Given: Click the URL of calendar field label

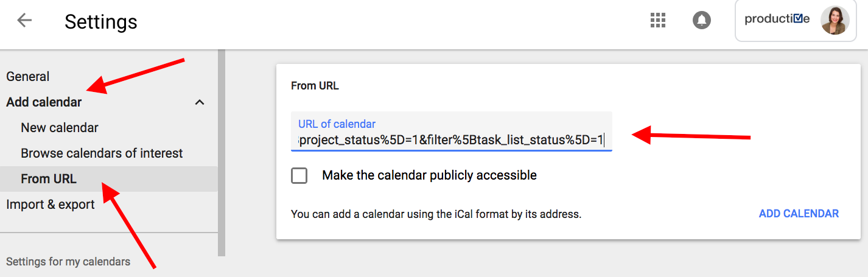Looking at the screenshot, I should pos(337,124).
